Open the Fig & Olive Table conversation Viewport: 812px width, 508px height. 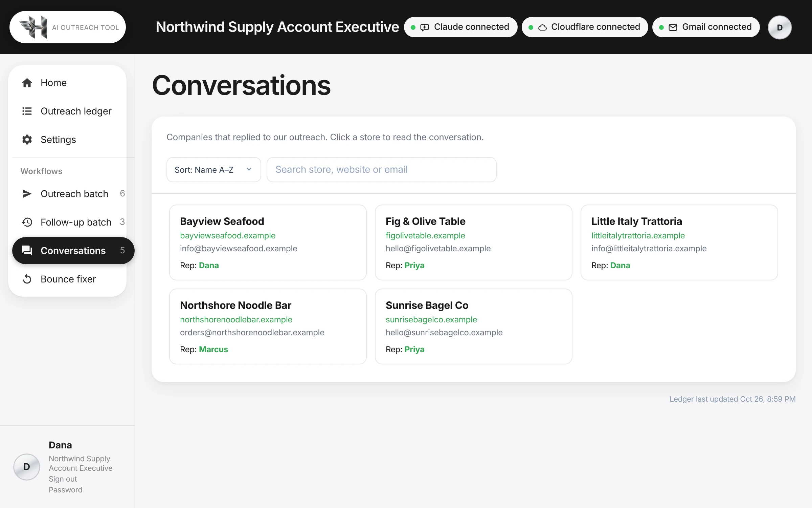tap(474, 242)
